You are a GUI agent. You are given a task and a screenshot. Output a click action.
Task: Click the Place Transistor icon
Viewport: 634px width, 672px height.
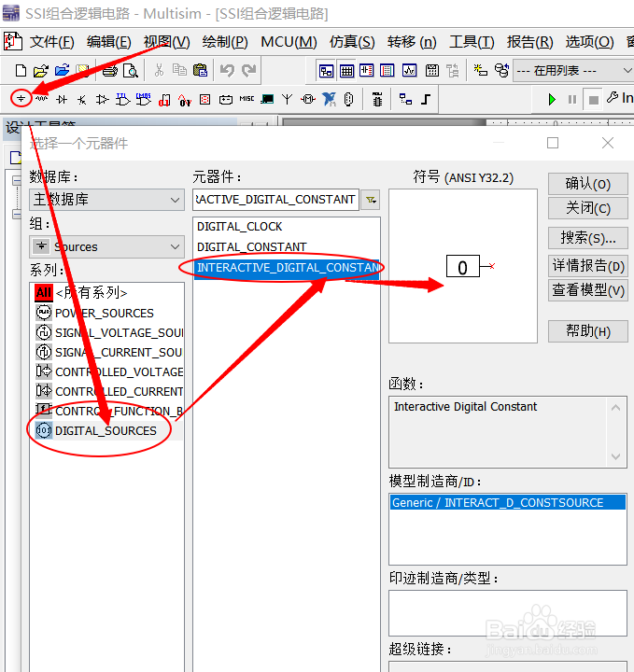[x=82, y=100]
